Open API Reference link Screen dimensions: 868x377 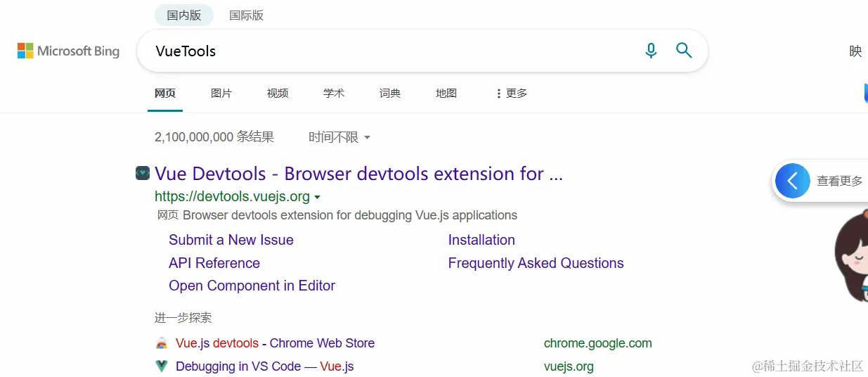coord(214,263)
